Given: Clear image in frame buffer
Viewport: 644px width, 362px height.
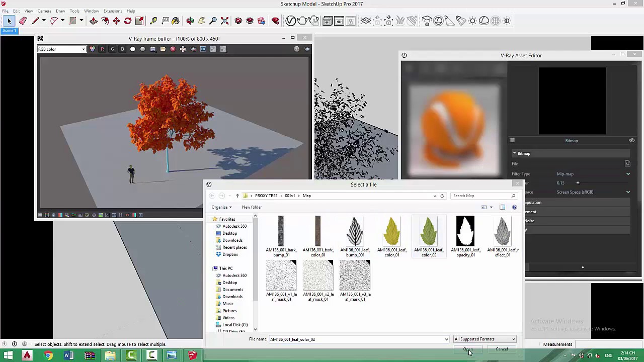Looking at the screenshot, I should pyautogui.click(x=173, y=49).
